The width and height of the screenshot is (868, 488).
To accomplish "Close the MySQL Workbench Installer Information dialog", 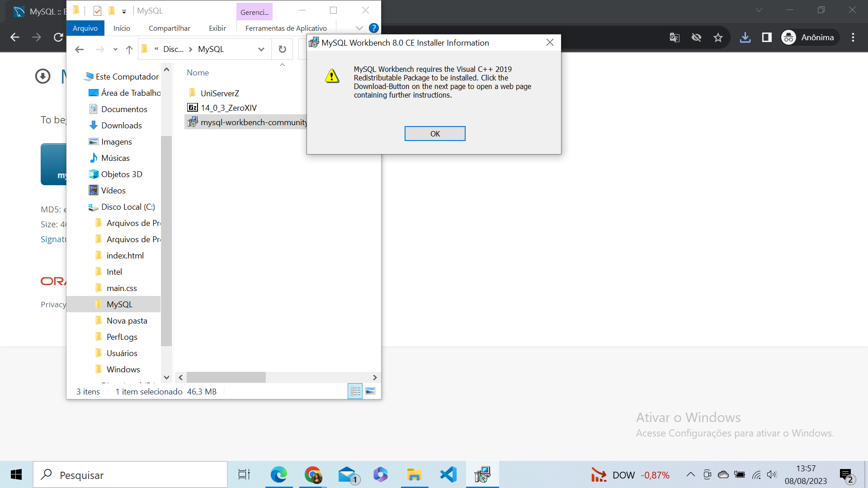I will (550, 42).
